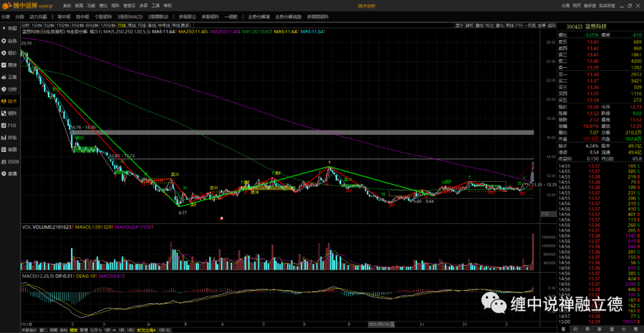Click the 另存为 save-as bottom button

95,329
